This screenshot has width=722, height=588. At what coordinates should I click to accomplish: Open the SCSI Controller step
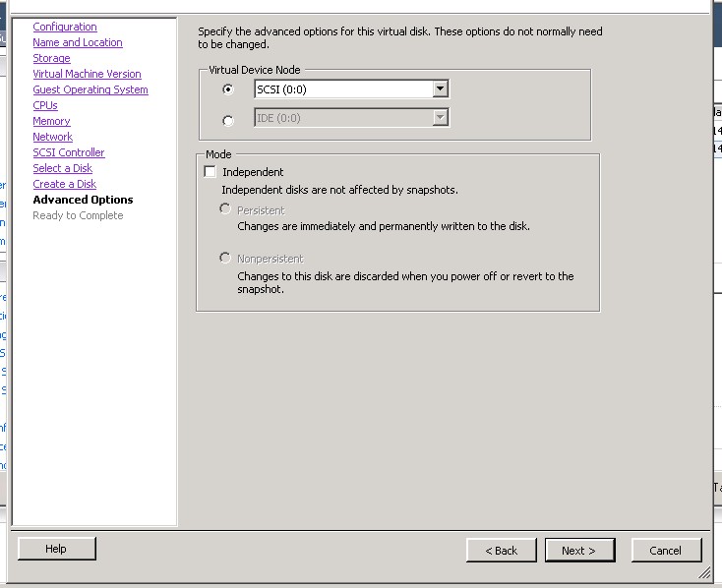(69, 152)
